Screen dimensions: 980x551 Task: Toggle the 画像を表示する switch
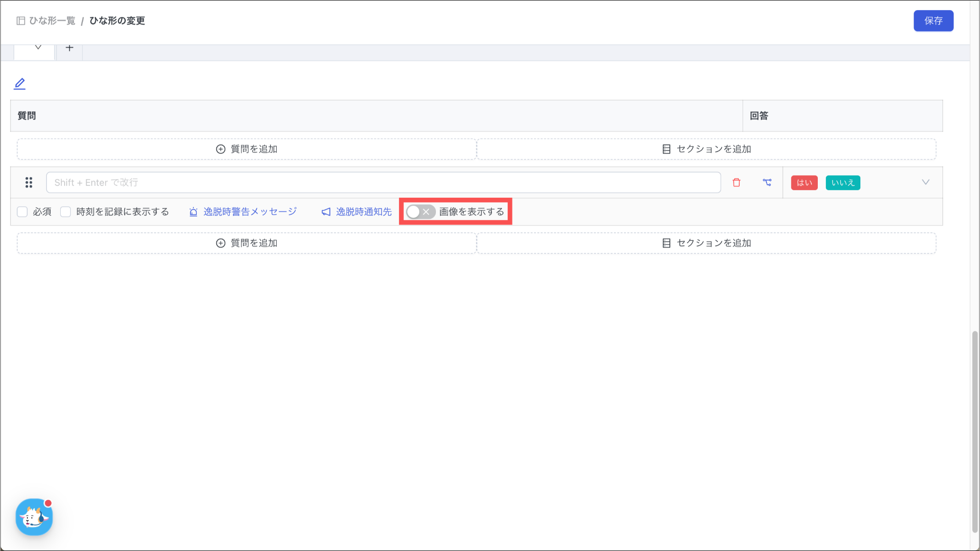click(420, 212)
